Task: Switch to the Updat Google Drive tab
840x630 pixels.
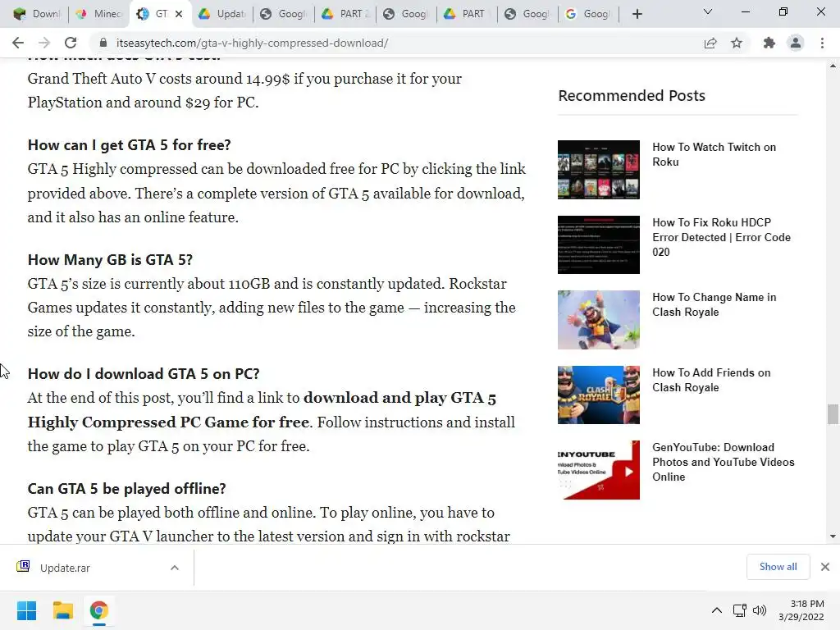Action: [222, 14]
